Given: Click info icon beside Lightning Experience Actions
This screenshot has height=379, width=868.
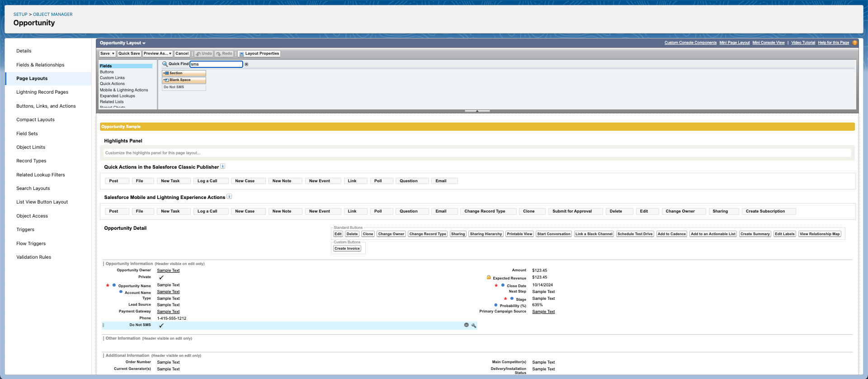Looking at the screenshot, I should click(229, 197).
